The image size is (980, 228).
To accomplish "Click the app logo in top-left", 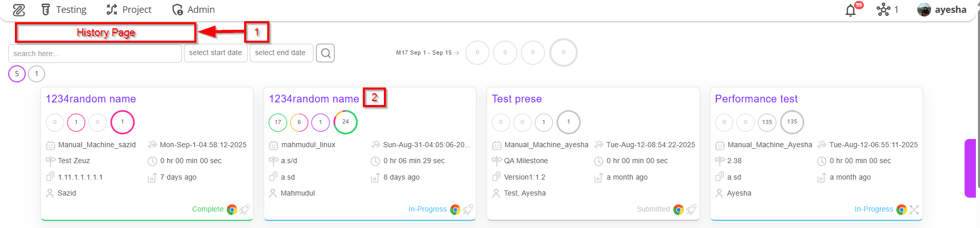I will [x=19, y=10].
